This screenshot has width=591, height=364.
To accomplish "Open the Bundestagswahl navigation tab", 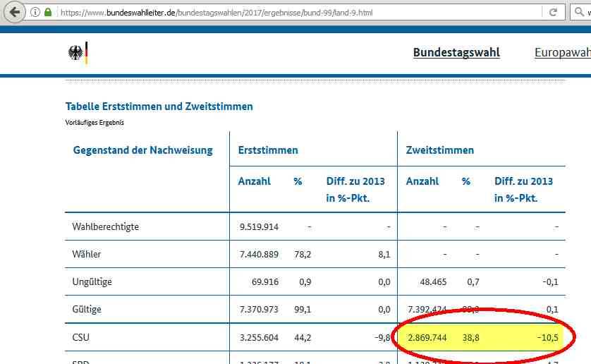I will click(456, 53).
